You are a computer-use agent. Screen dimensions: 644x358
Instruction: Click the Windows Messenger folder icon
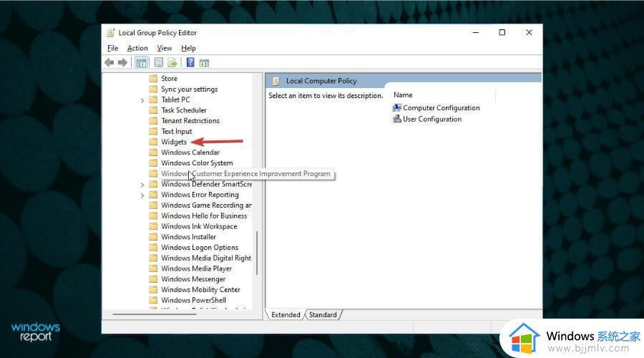click(x=153, y=279)
